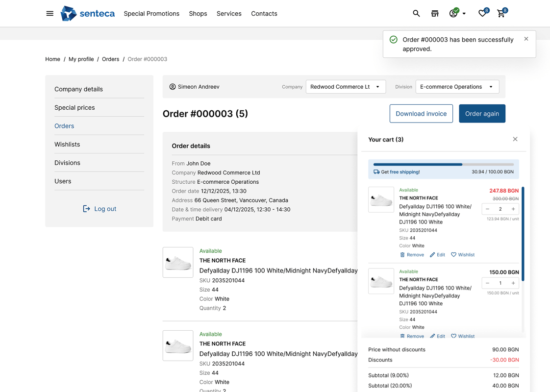The width and height of the screenshot is (550, 392).
Task: Add the first cart product to Wishlist
Action: tap(462, 254)
